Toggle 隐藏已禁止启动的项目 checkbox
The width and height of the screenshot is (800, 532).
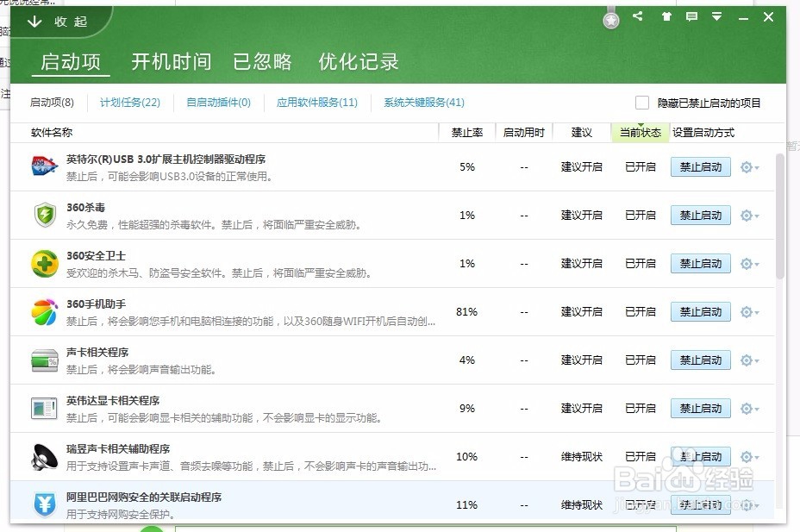642,103
